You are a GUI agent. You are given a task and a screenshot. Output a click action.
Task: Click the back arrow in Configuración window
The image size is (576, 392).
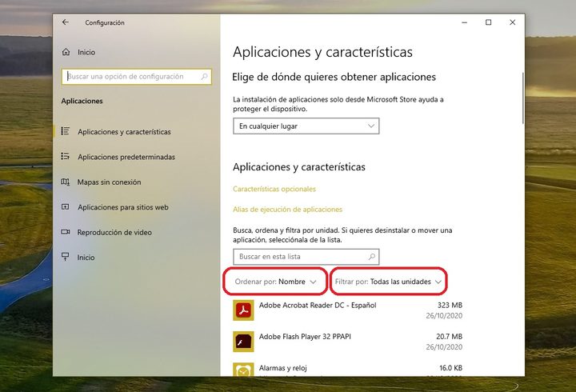(x=66, y=22)
